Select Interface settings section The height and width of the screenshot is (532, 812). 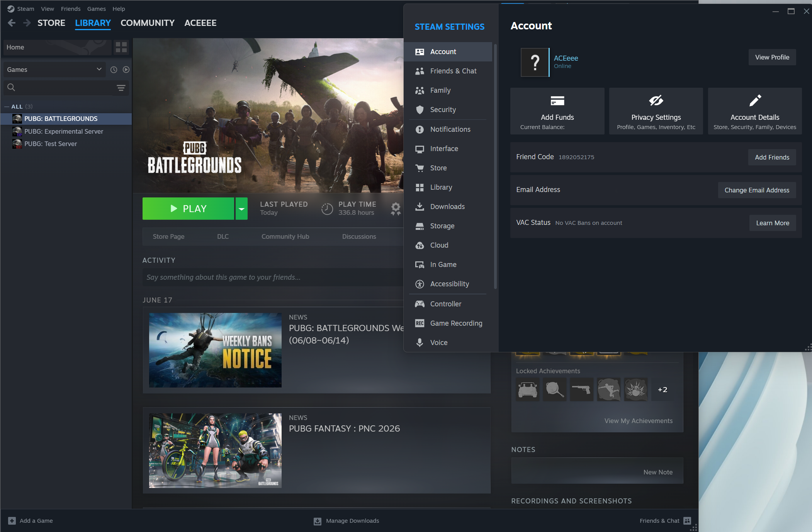click(x=448, y=149)
